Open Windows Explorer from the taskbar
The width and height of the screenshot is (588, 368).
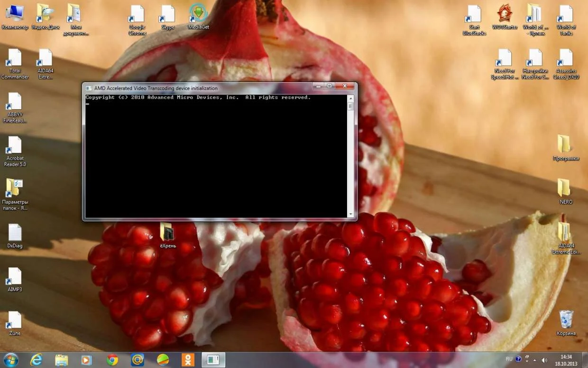(x=62, y=359)
